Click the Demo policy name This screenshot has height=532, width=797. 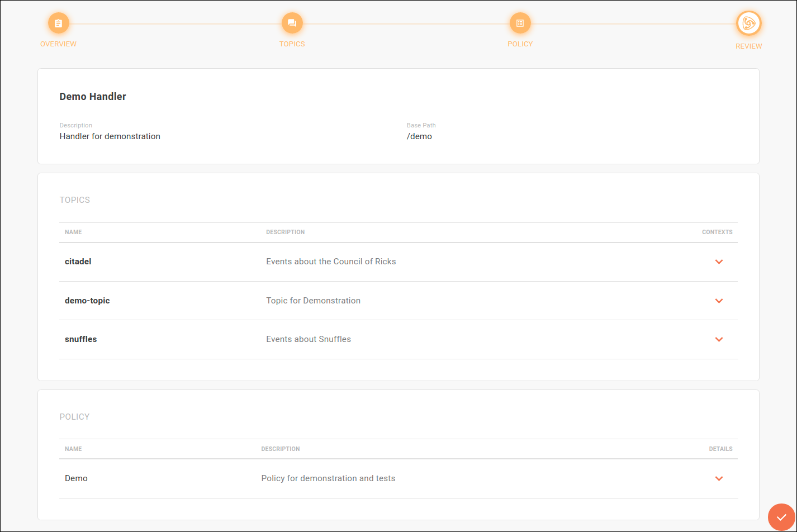(x=76, y=478)
